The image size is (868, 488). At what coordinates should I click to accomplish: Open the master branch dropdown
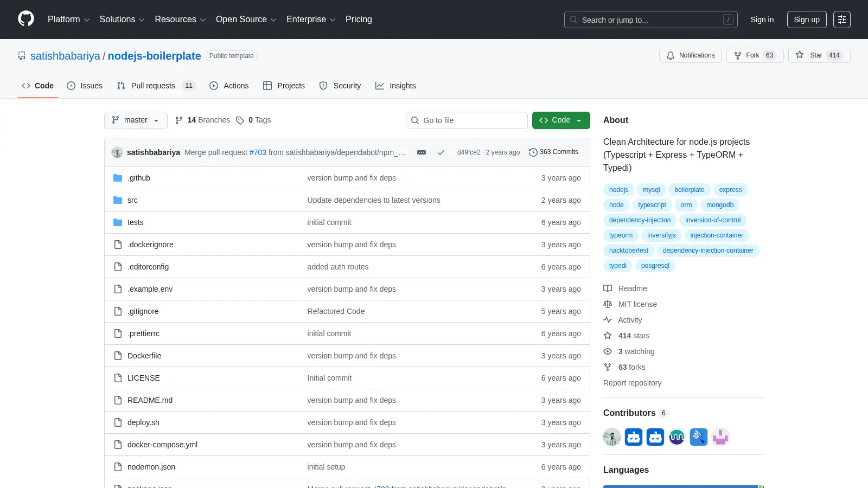tap(136, 120)
